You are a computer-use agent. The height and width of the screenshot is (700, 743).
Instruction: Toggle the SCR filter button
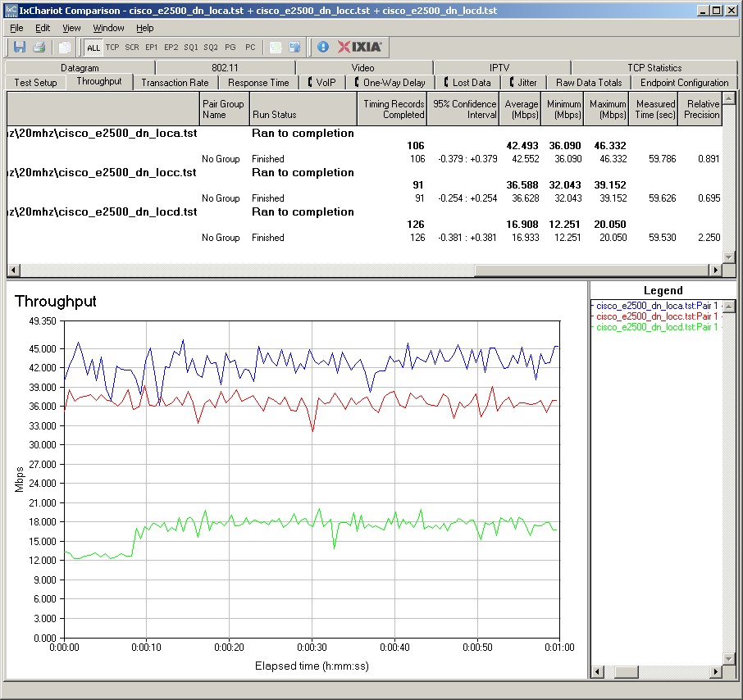coord(132,47)
